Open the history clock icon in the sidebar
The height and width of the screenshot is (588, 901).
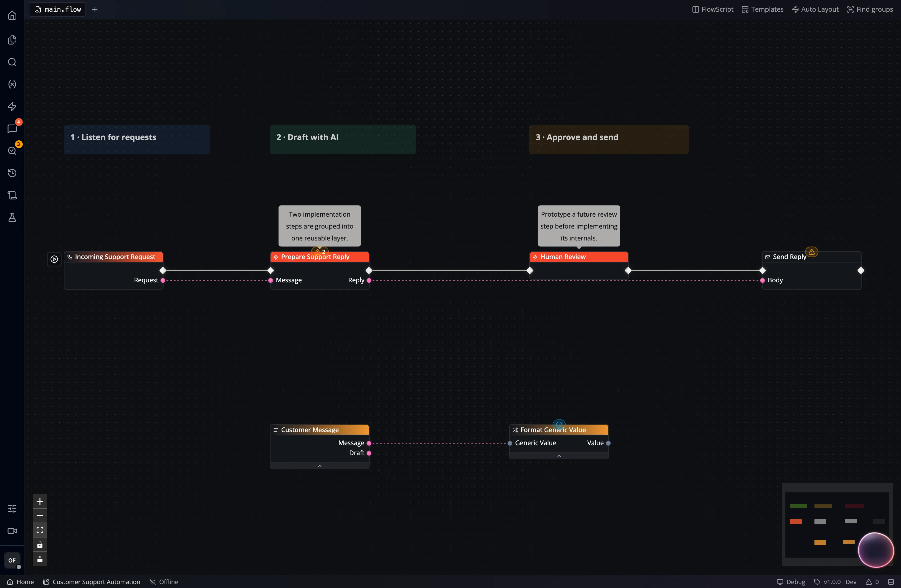[x=12, y=173]
